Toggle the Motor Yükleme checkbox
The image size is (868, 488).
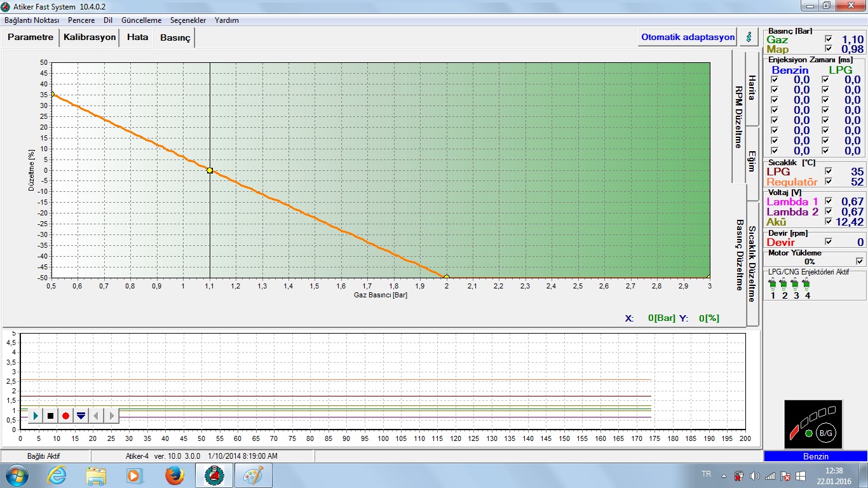click(x=860, y=261)
